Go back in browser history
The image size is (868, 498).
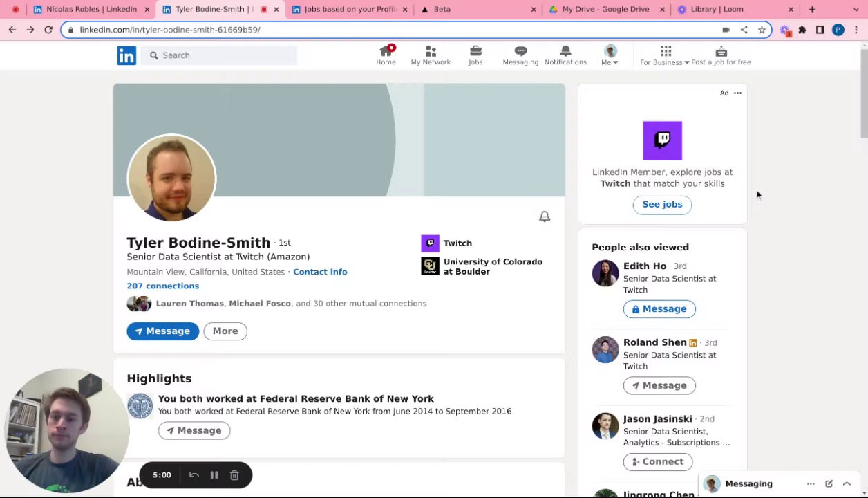click(x=12, y=30)
